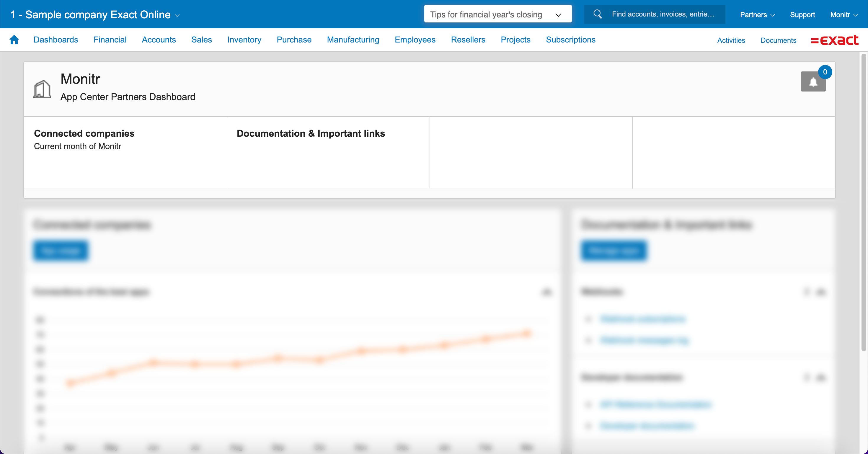Open the Financial menu
The image size is (868, 454).
pos(110,40)
